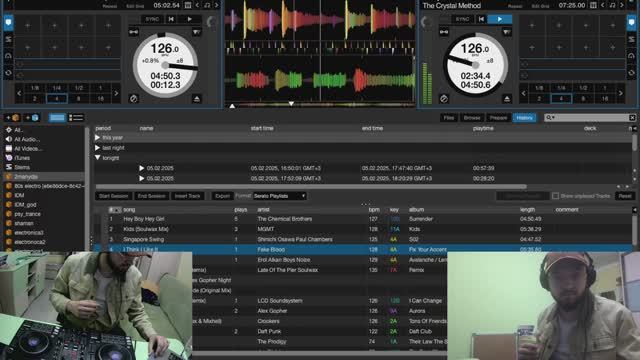This screenshot has width=640, height=360.
Task: Open the right deck cue points tab
Action: 631,22
